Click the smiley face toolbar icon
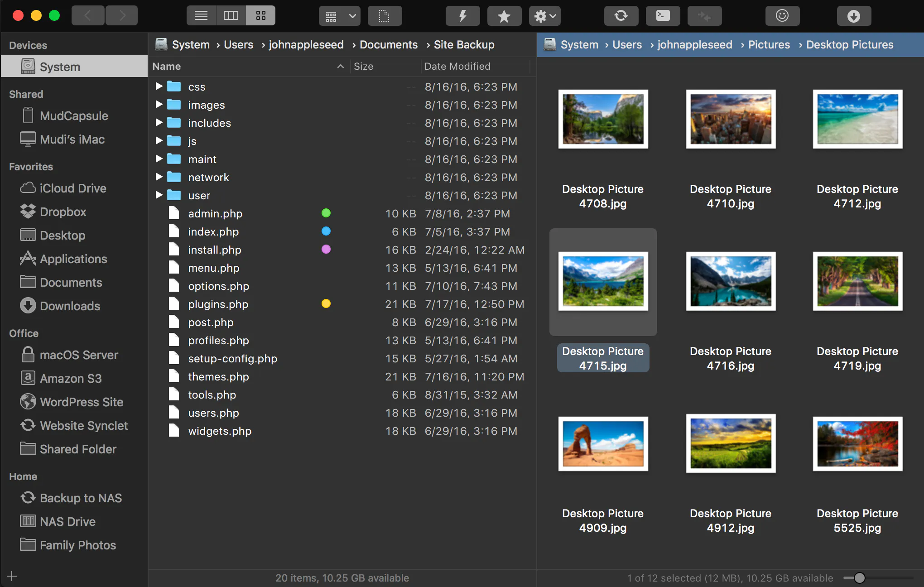924x587 pixels. point(782,16)
